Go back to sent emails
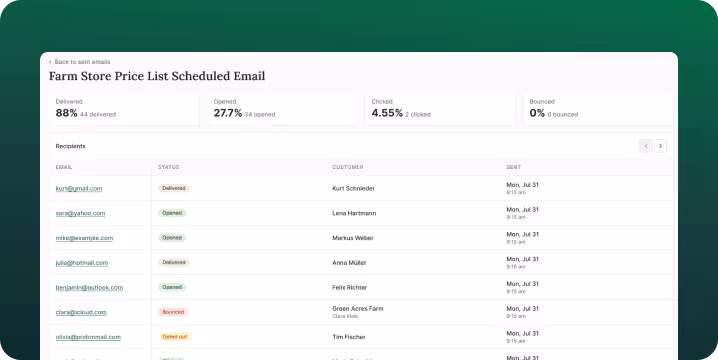This screenshot has width=718, height=360. click(79, 62)
